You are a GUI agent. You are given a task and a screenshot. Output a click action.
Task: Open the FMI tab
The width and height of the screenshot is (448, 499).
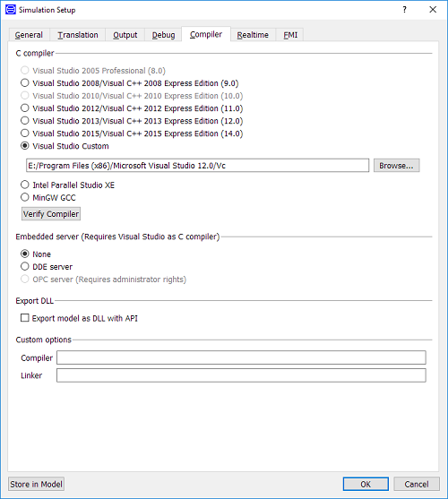[290, 35]
